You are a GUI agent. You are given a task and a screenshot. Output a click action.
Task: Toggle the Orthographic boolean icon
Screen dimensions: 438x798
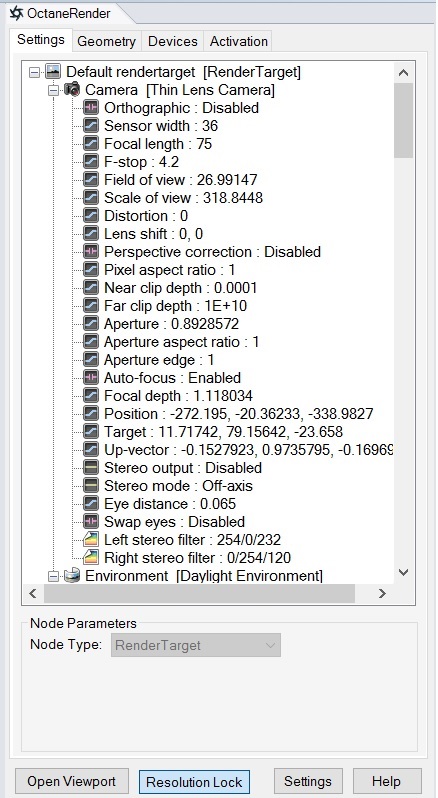point(91,107)
